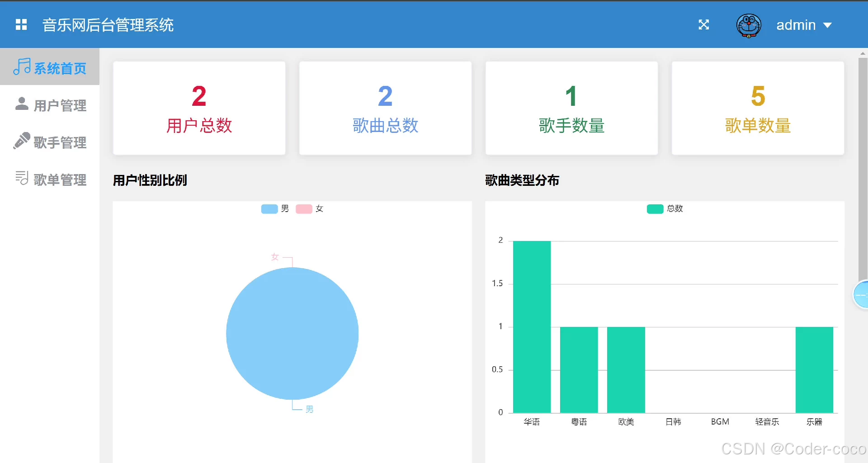Click the 粤语 bar in chart
Viewport: 868px width, 463px height.
pyautogui.click(x=579, y=370)
